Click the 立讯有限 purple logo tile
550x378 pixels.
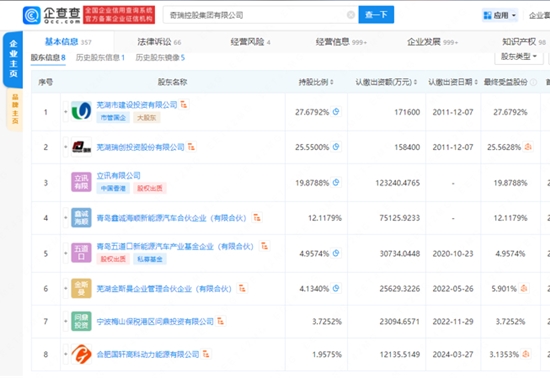tap(81, 182)
